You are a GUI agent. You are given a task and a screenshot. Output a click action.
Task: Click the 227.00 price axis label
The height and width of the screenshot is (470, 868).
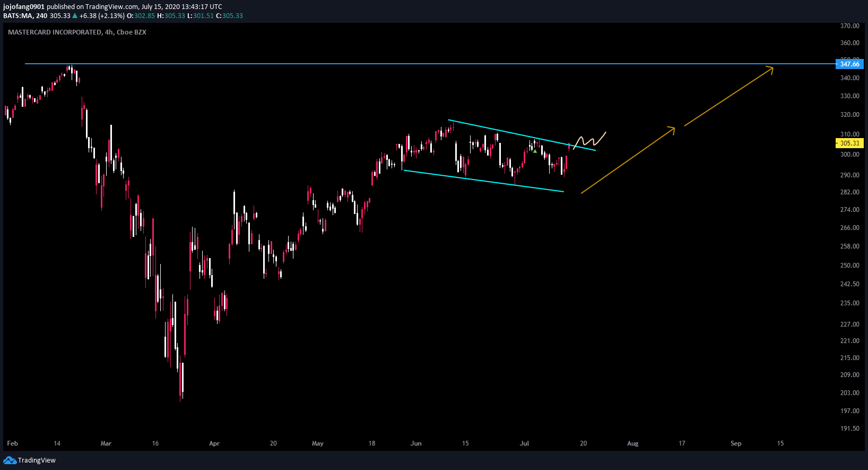coord(849,324)
